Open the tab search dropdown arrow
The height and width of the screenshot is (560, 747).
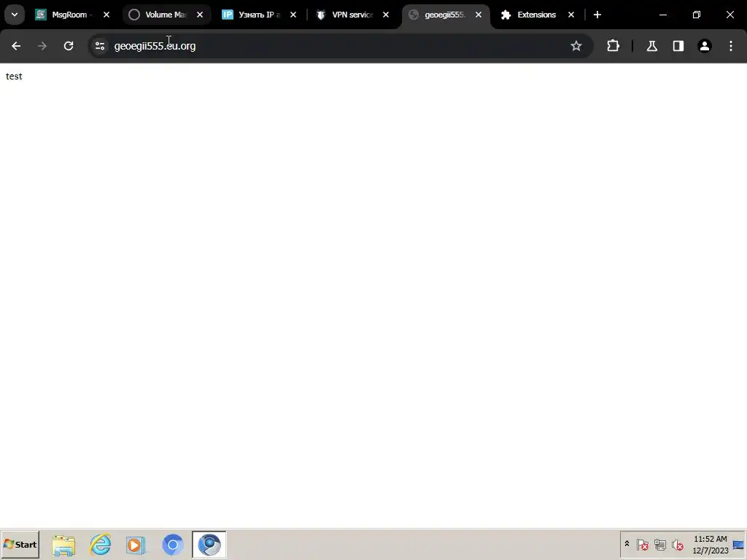pos(15,15)
